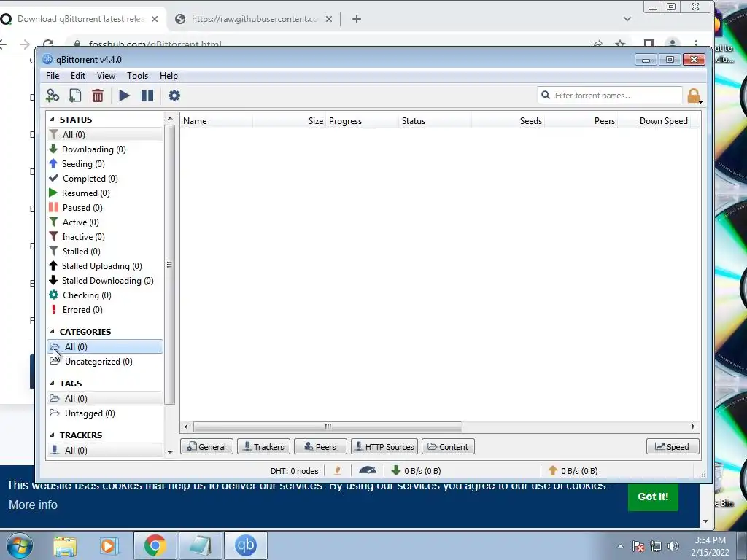Click the qBittorrent taskbar icon

(245, 545)
